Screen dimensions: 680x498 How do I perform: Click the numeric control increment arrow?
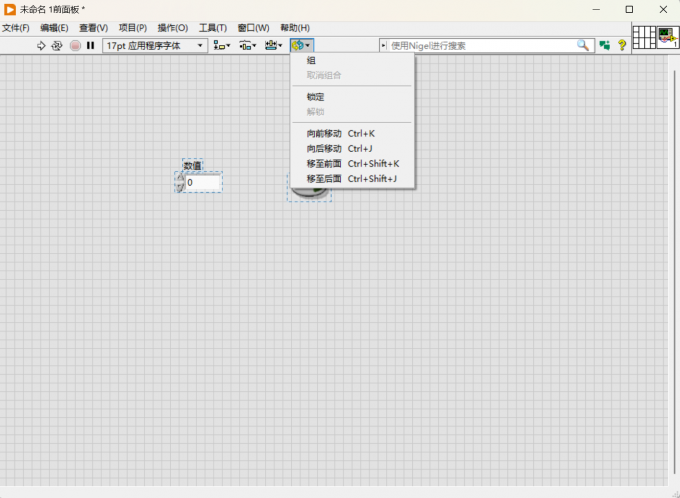coord(180,178)
